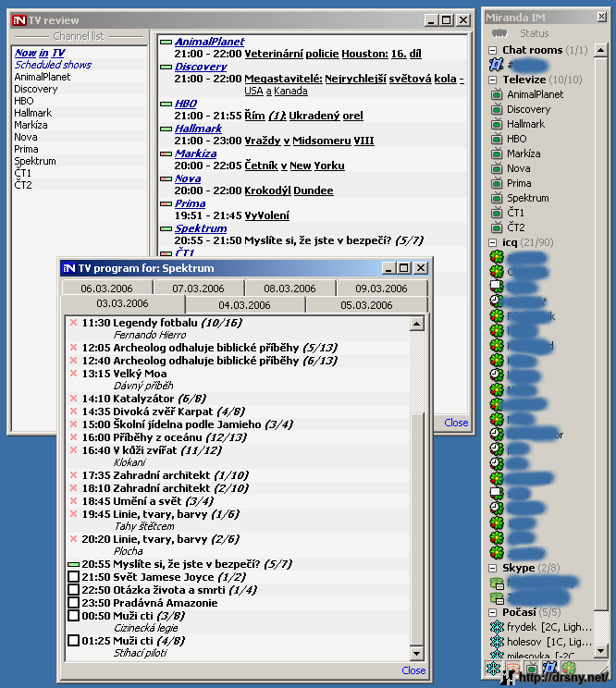Click the Prima TV icon in Miranda
Image resolution: width=616 pixels, height=688 pixels.
[x=497, y=183]
